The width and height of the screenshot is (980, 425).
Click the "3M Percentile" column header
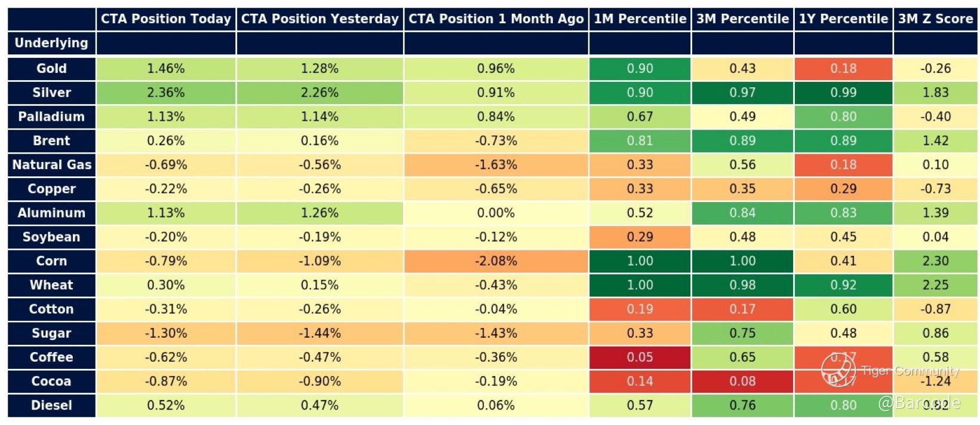742,19
